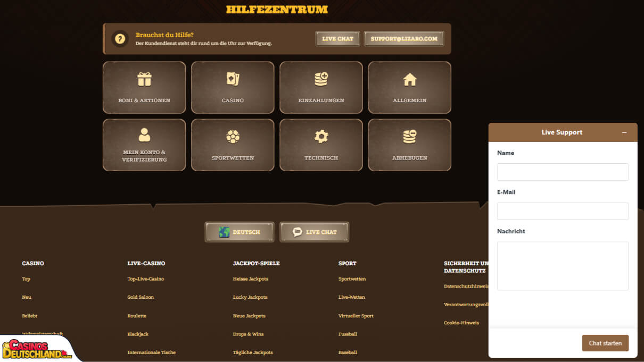Click the Hilfezentrum page heading

277,9
